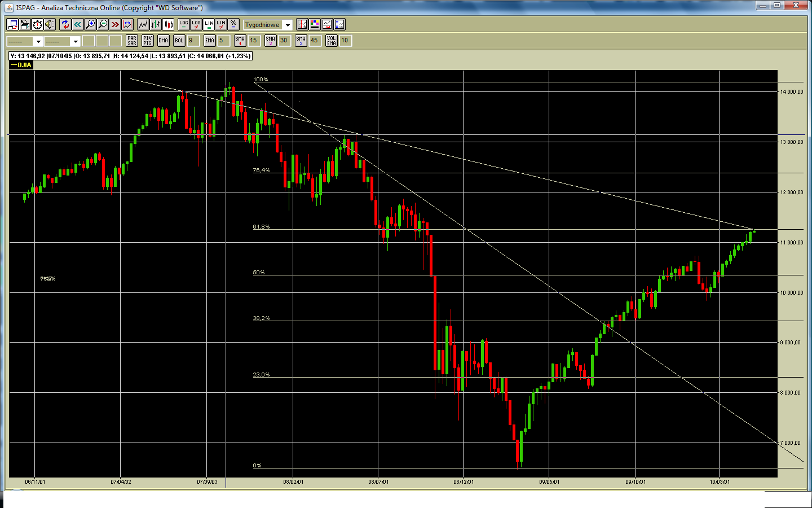Toggle the SMA 3 indicator
Viewport: 812px width, 508px height.
(x=301, y=41)
